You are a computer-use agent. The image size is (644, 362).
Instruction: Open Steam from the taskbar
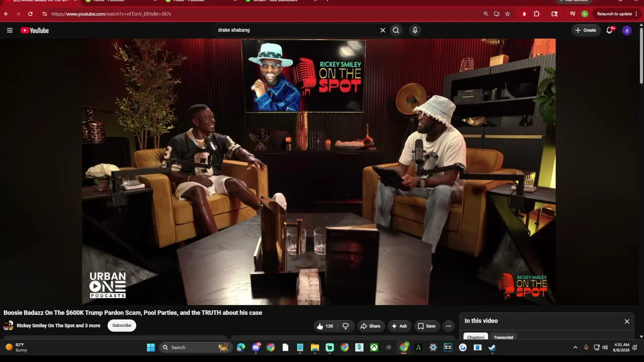(492, 347)
